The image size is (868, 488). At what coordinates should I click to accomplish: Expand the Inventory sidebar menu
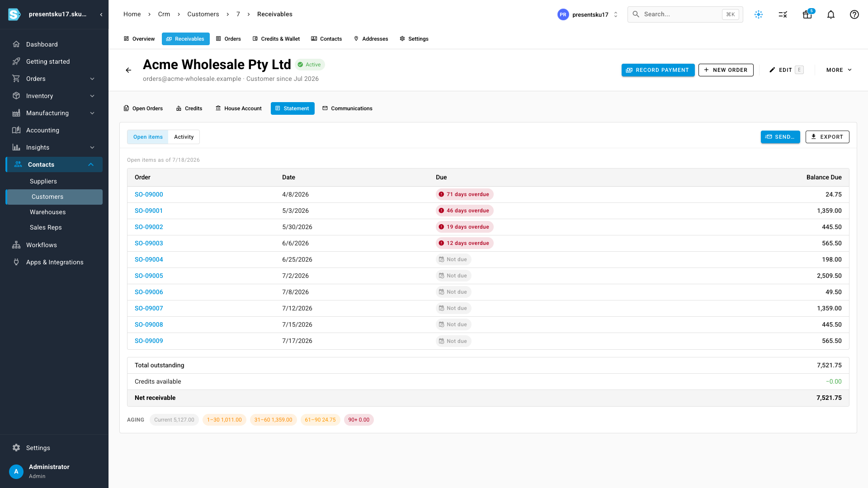(x=54, y=96)
